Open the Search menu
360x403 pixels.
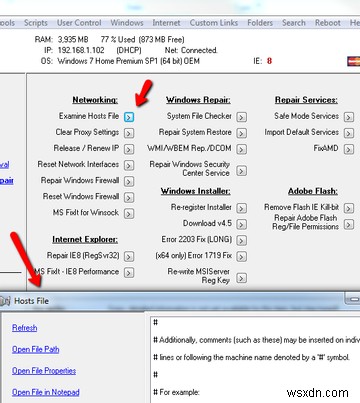click(x=294, y=23)
